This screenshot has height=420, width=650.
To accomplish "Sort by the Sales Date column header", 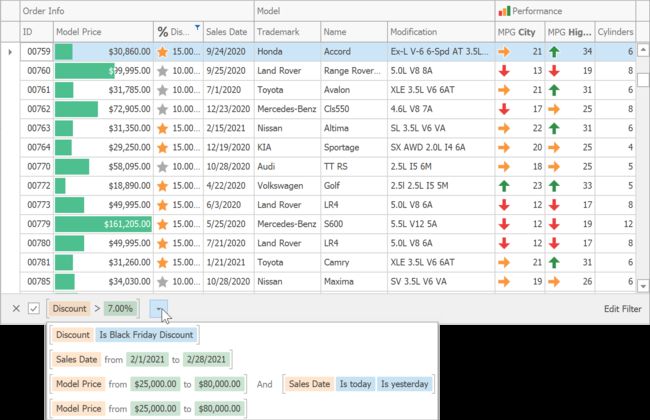I will [x=229, y=32].
